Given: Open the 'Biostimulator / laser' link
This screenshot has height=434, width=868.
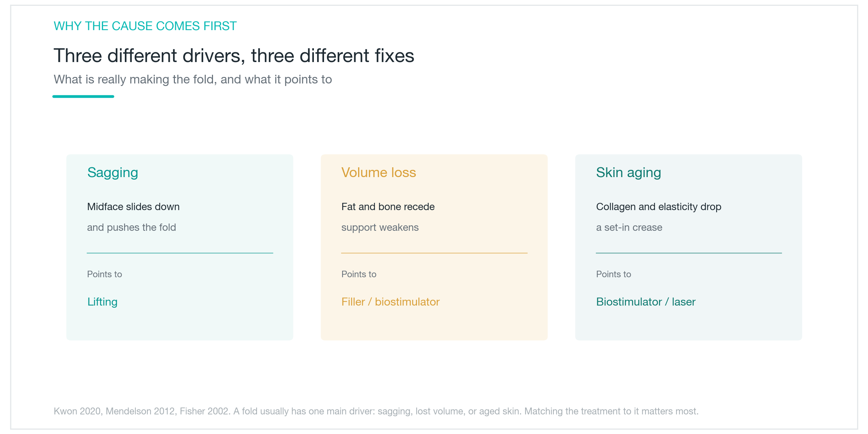Looking at the screenshot, I should 646,302.
